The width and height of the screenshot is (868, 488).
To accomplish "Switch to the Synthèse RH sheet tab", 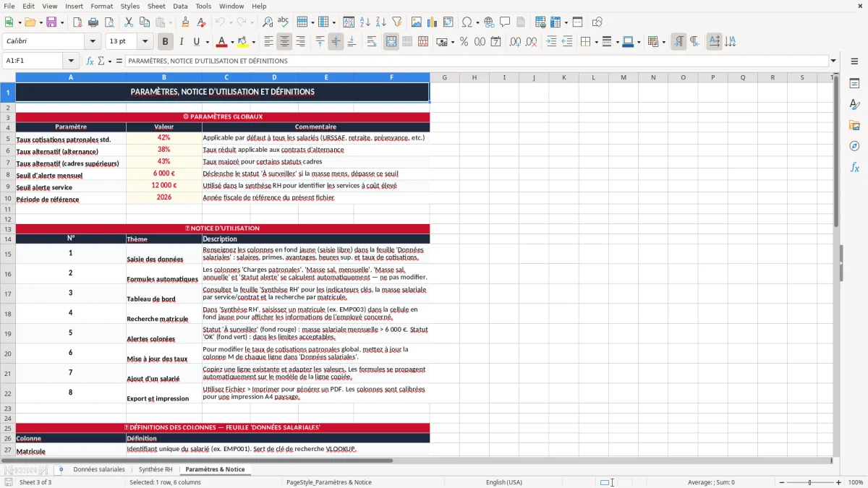I will (156, 469).
